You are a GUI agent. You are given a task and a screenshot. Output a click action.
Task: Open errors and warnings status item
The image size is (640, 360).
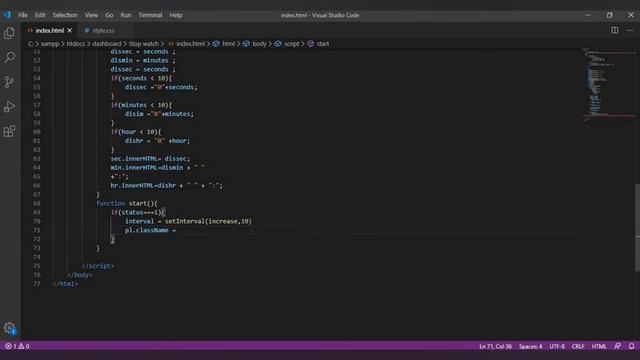pyautogui.click(x=17, y=346)
